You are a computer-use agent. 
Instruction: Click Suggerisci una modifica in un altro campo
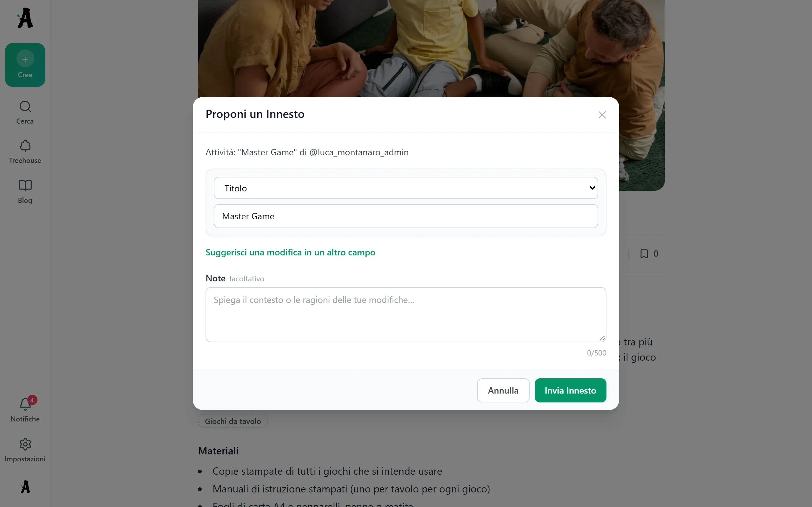(290, 253)
